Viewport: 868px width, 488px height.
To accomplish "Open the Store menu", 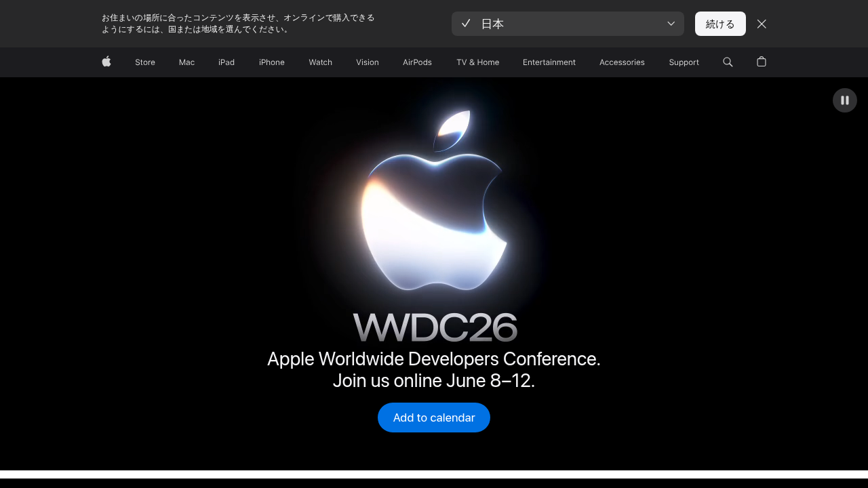I will (x=145, y=62).
